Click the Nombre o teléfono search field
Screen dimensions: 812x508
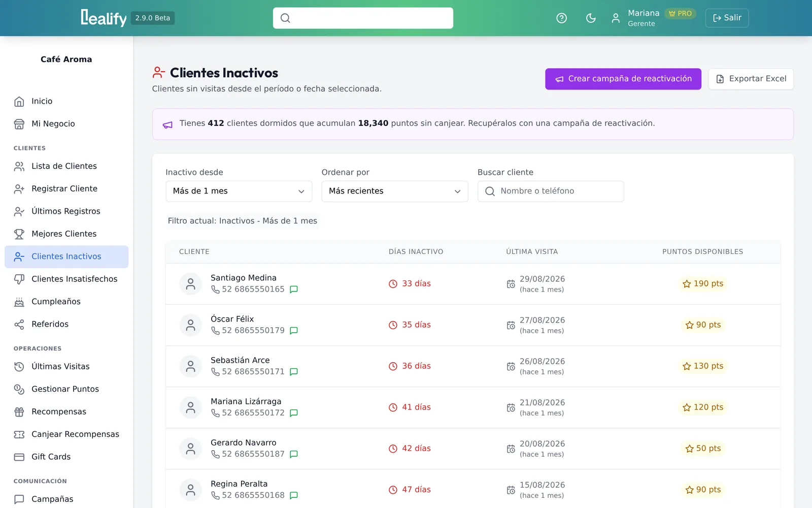pos(551,192)
